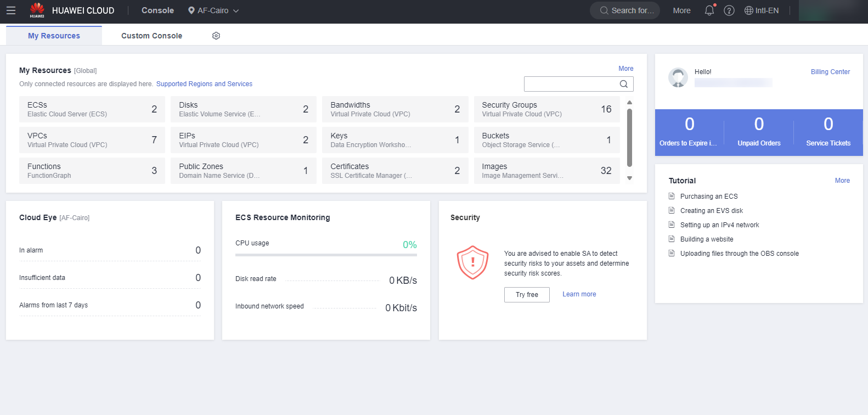Select the My Resources tab
This screenshot has height=415, width=868.
[54, 36]
